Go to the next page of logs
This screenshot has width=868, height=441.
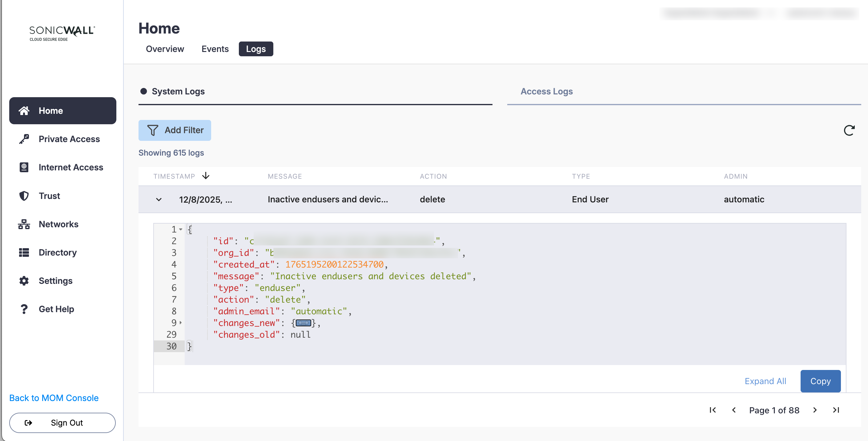(815, 410)
